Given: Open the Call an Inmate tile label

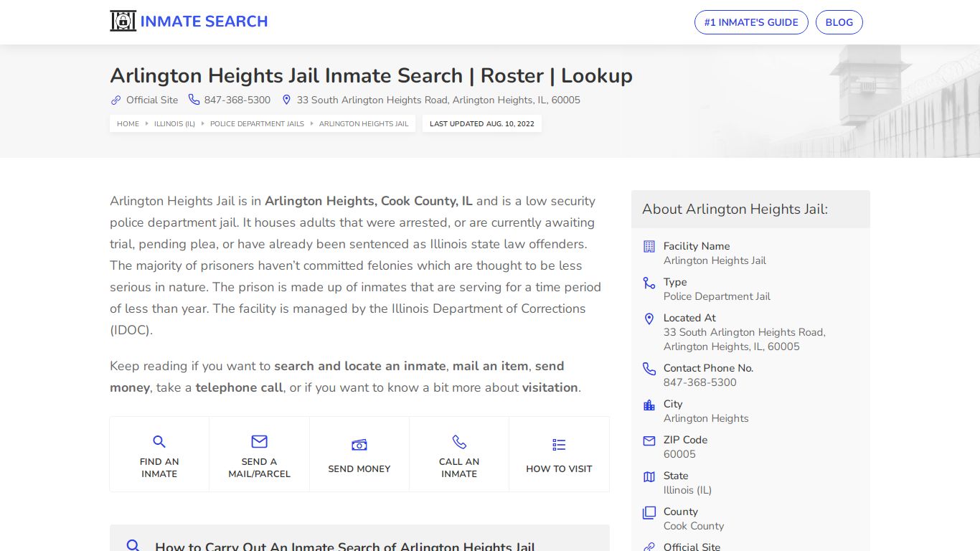Looking at the screenshot, I should (459, 468).
